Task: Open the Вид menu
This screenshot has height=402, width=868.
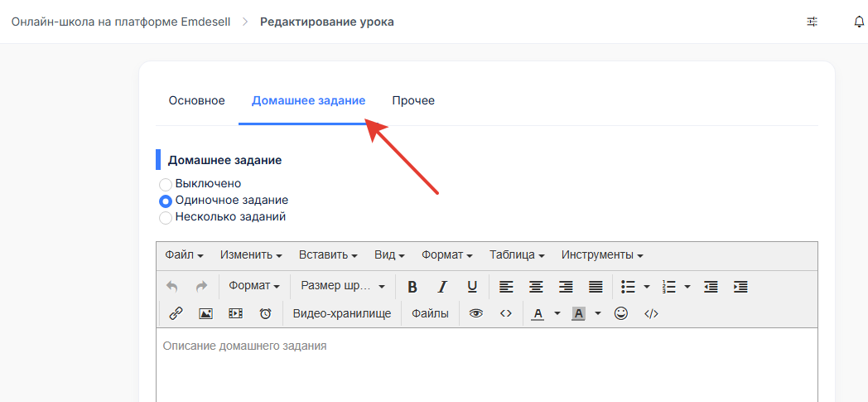Action: 390,255
